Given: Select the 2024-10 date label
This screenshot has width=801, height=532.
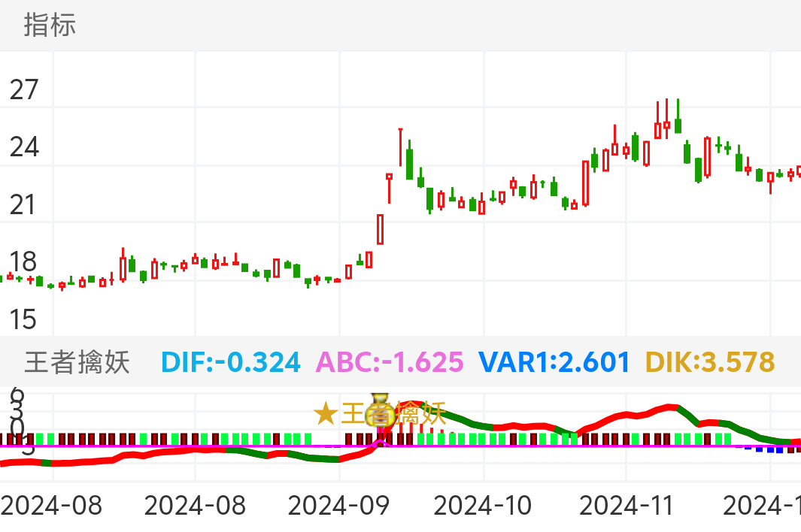Looking at the screenshot, I should (483, 506).
